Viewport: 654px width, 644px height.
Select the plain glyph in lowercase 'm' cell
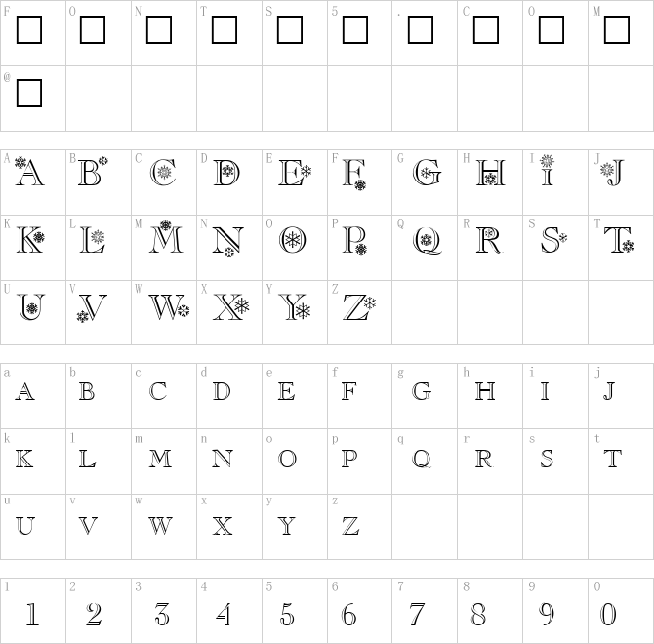click(x=158, y=458)
